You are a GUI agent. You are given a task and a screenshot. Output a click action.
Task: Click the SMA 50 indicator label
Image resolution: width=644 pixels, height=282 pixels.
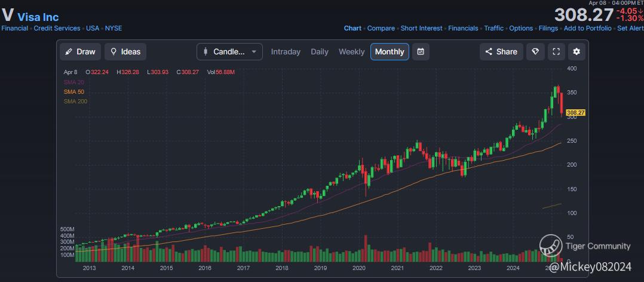click(74, 91)
